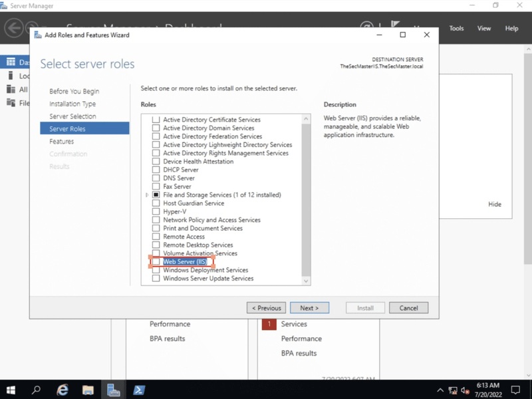This screenshot has width=532, height=399.
Task: Select Server Roles step
Action: [84, 128]
